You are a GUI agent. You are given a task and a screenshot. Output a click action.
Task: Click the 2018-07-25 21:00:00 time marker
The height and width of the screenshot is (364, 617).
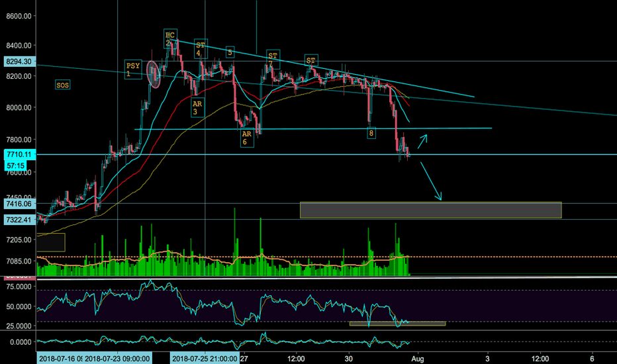[x=205, y=359]
